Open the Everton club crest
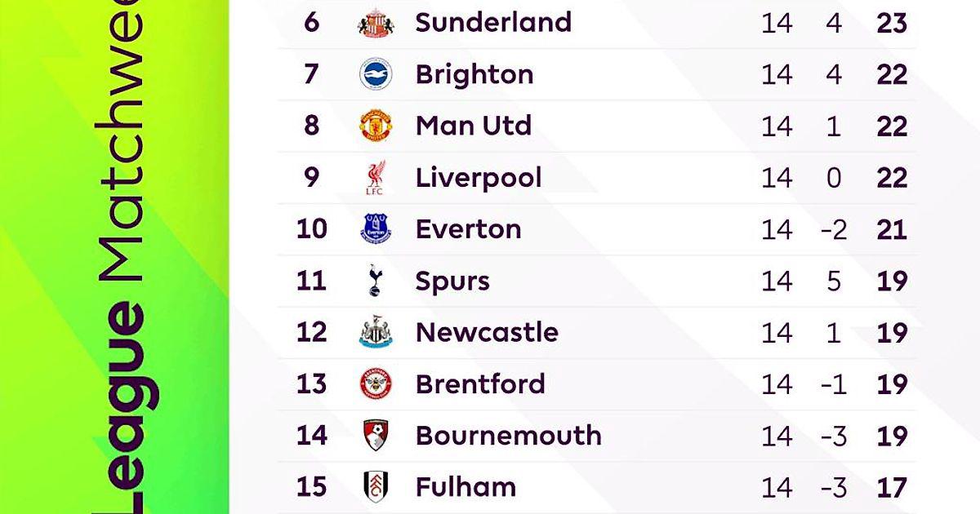980x514 pixels. point(376,229)
